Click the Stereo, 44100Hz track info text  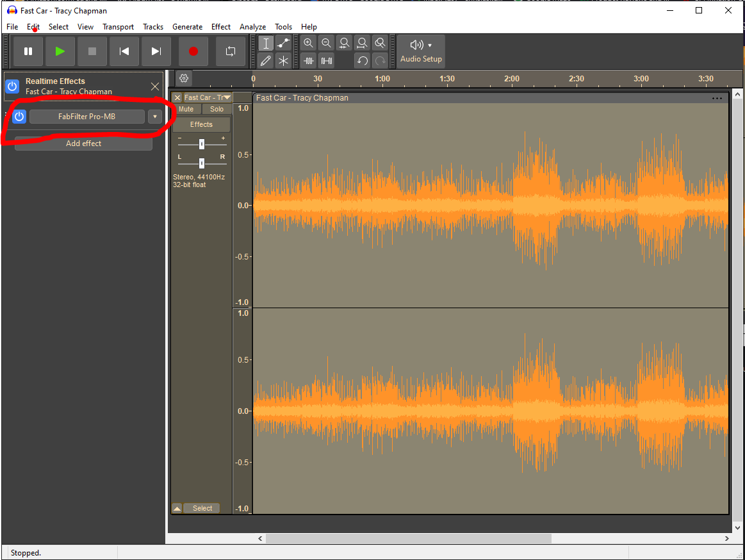click(x=199, y=177)
